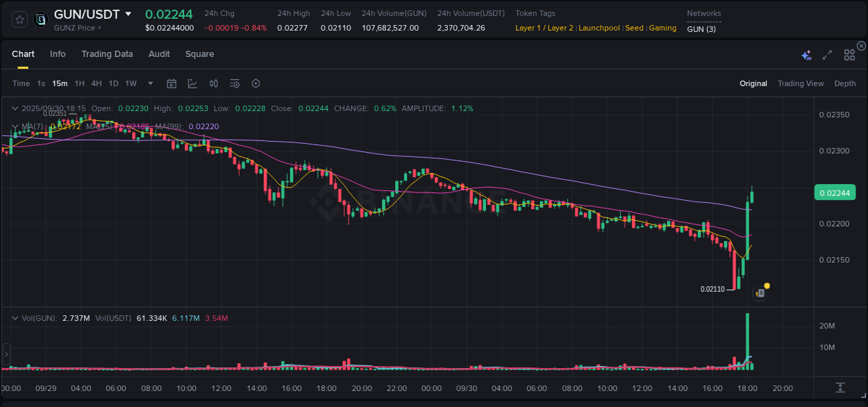Select the Original chart mode
This screenshot has width=868, height=407.
point(753,83)
